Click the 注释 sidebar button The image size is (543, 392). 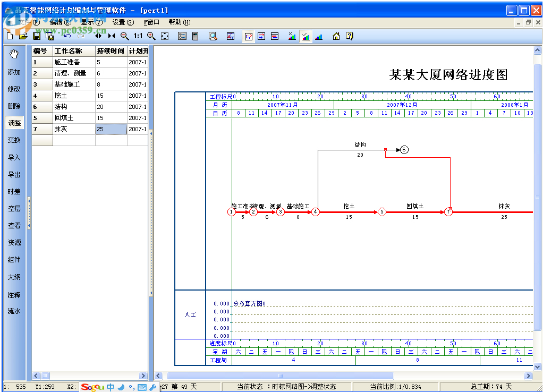coord(14,295)
